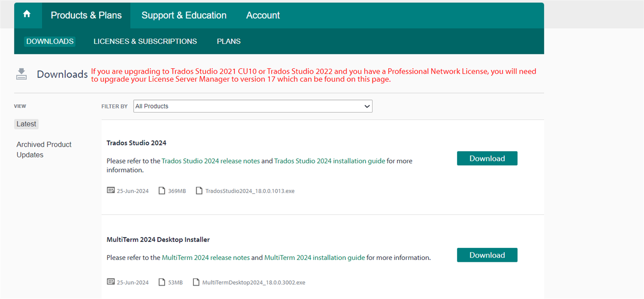This screenshot has height=299, width=644.
Task: Click the FILTER BY label
Action: click(115, 106)
